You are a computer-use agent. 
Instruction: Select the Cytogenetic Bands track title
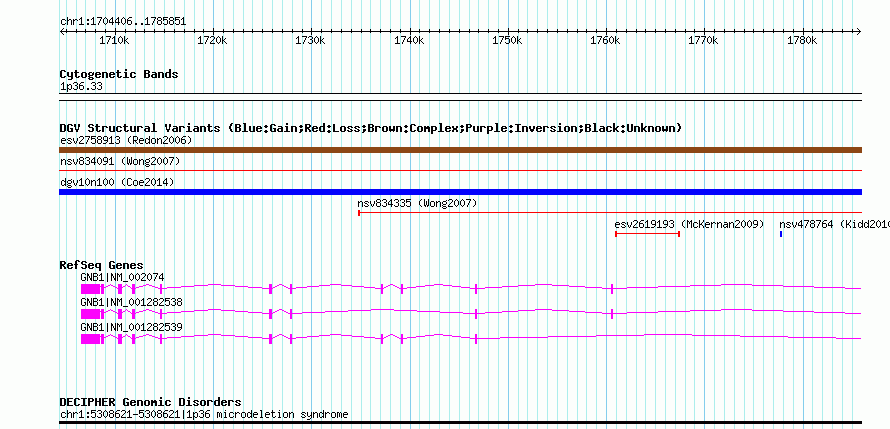(x=119, y=74)
